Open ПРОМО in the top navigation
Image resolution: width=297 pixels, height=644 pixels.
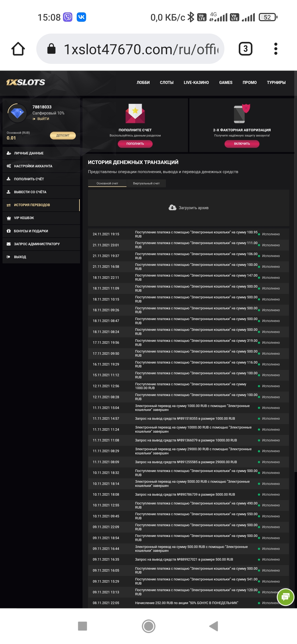point(250,83)
